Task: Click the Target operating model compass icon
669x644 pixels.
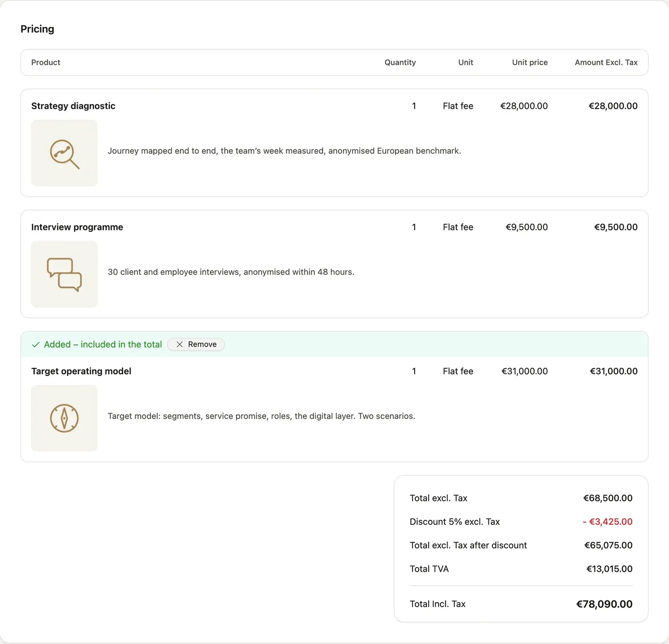Action: [x=65, y=418]
